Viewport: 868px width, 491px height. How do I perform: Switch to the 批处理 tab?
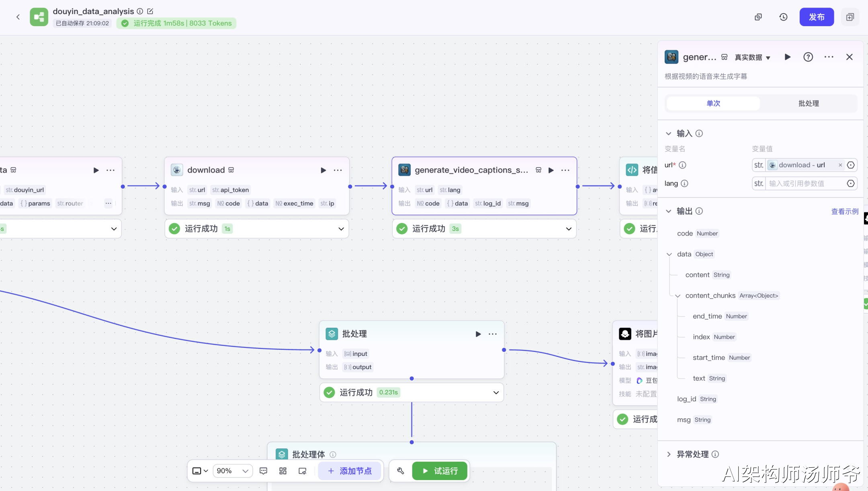(808, 103)
